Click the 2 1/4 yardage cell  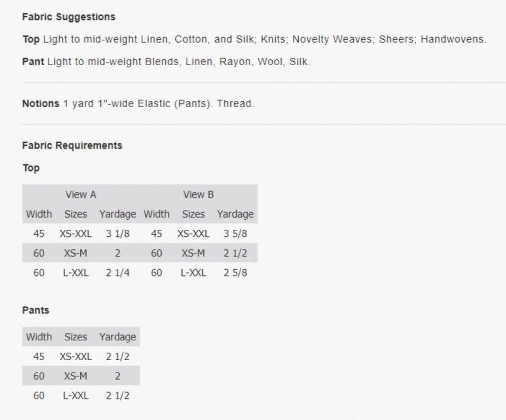click(x=117, y=272)
